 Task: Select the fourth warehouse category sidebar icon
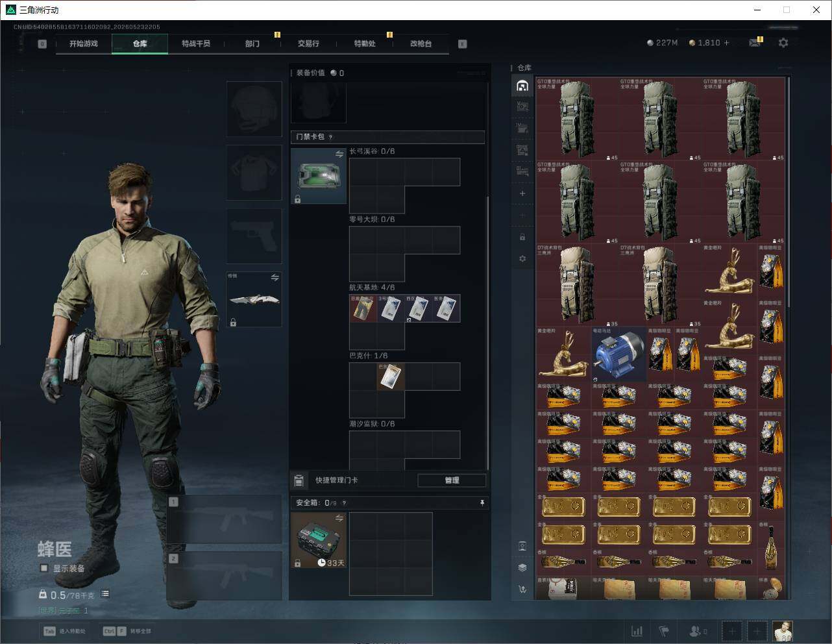tap(522, 150)
